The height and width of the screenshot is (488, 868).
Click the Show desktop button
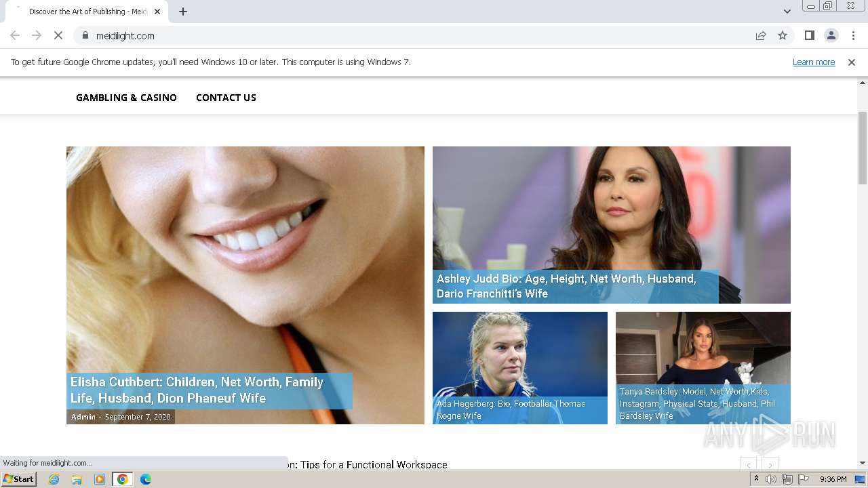pyautogui.click(x=861, y=479)
